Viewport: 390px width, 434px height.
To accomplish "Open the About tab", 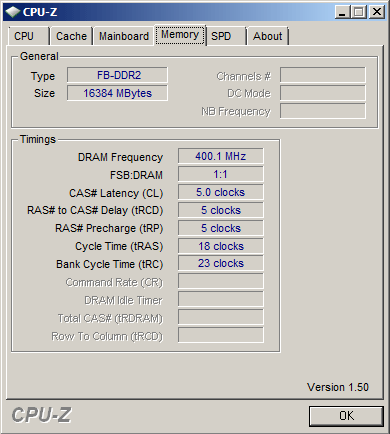I will point(267,36).
